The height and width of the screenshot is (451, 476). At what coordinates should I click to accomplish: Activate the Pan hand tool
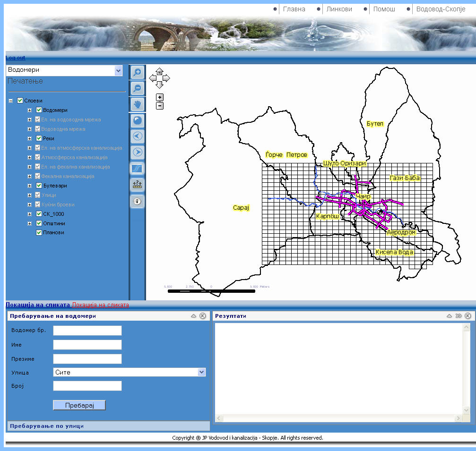tap(137, 104)
